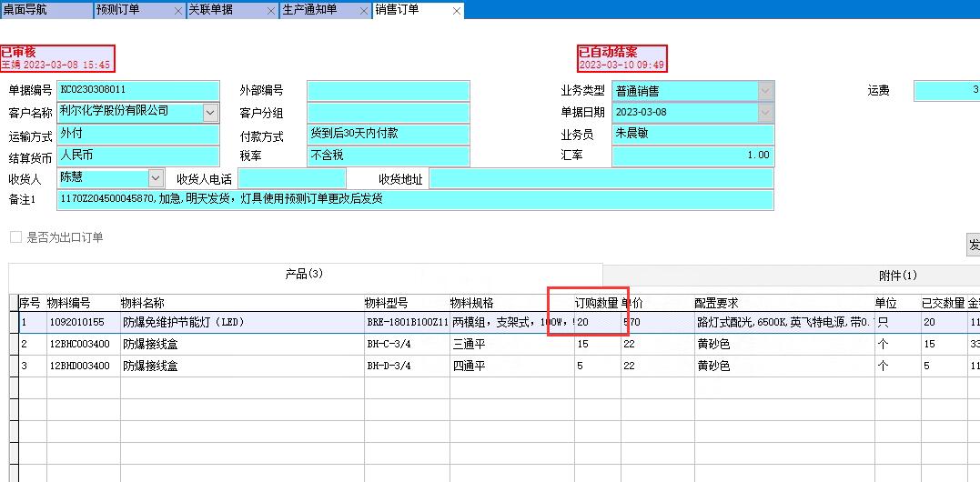Screen dimensions: 980x482
Task: Close the 销售订单 tab
Action: (457, 11)
